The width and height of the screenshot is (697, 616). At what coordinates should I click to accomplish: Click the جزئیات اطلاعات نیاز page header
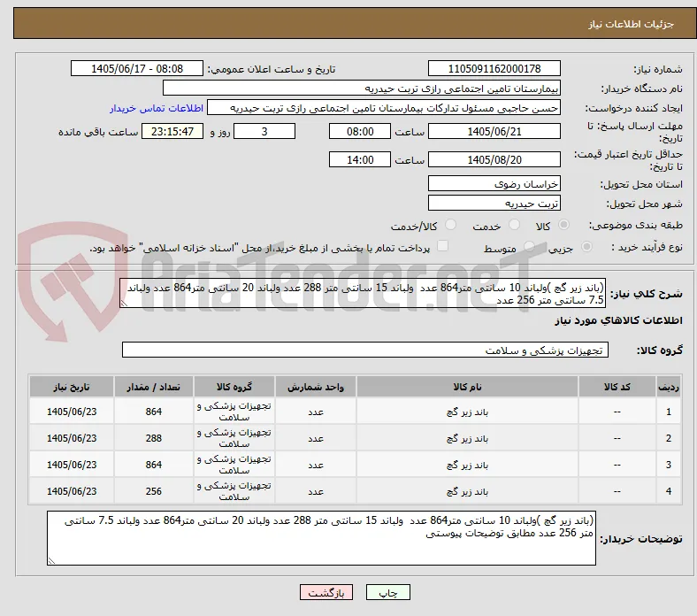click(x=632, y=24)
